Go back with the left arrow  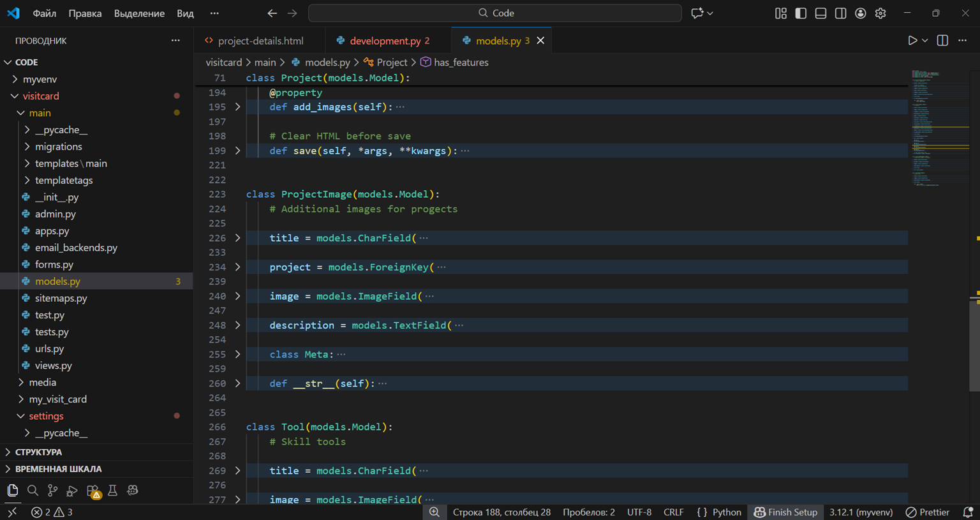tap(272, 13)
